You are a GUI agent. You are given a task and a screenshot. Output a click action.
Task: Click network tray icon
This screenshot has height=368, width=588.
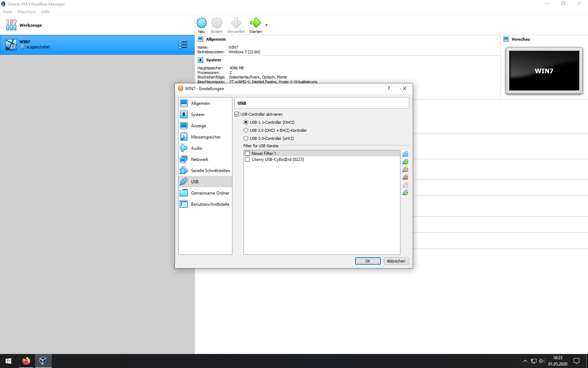pyautogui.click(x=534, y=361)
